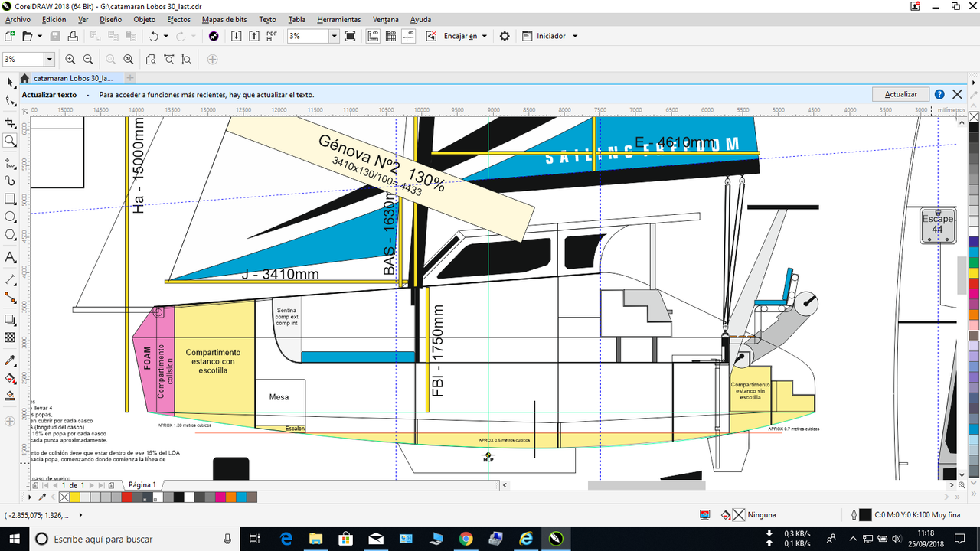Viewport: 980px width, 551px height.
Task: Open zoom level dropdown in standard toolbar
Action: (334, 36)
